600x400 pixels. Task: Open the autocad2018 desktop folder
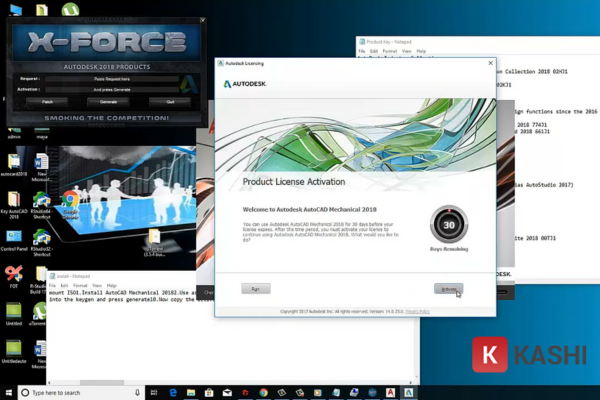click(13, 163)
